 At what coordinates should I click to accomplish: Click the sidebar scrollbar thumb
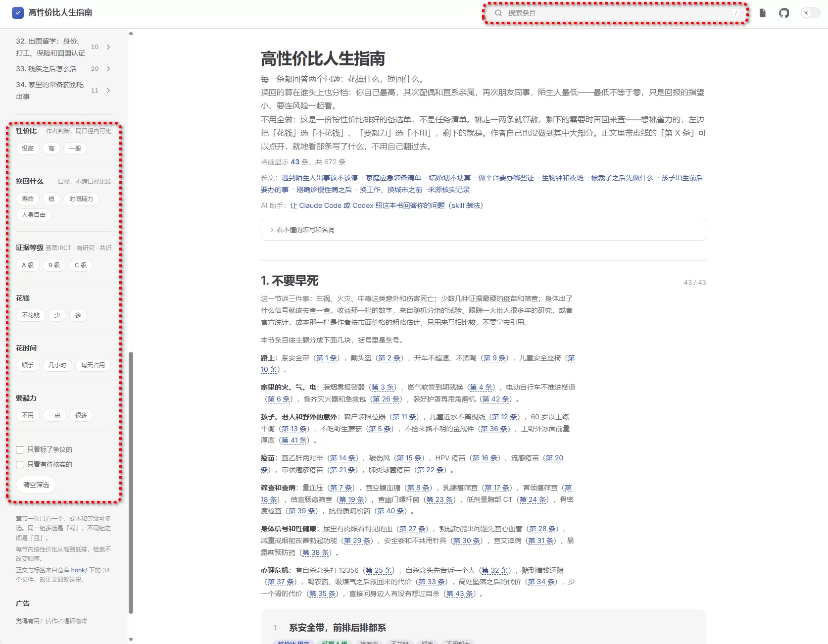[x=131, y=483]
